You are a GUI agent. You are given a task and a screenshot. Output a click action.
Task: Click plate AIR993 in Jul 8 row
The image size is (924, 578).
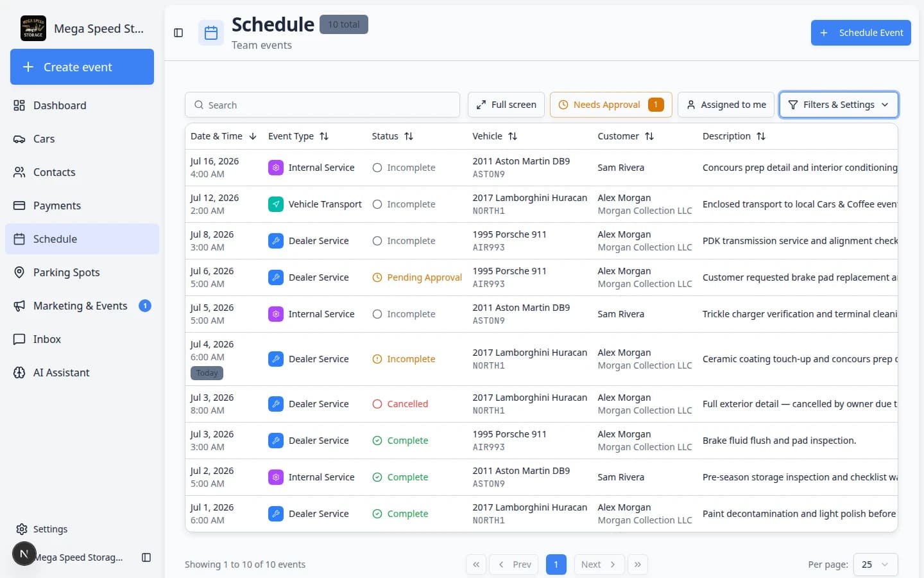(488, 247)
